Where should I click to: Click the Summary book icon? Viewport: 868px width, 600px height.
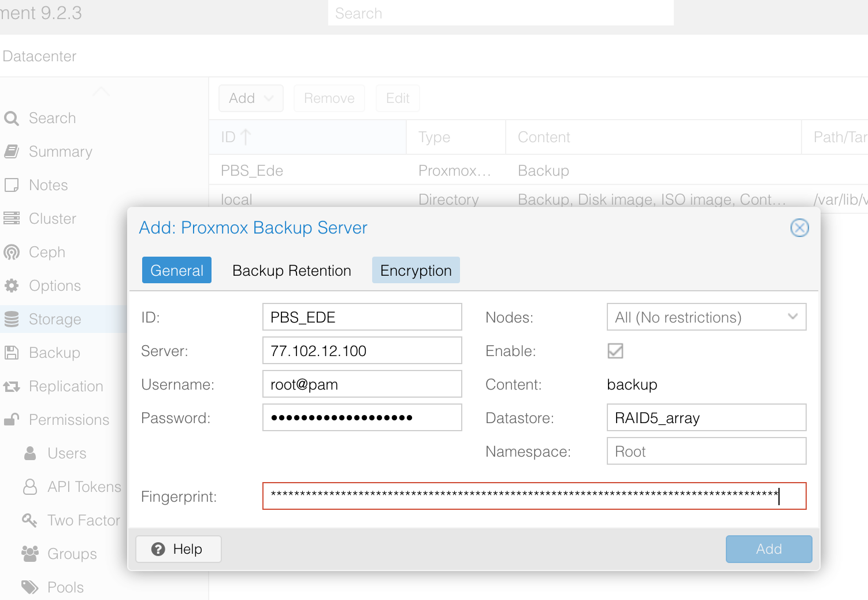(12, 151)
